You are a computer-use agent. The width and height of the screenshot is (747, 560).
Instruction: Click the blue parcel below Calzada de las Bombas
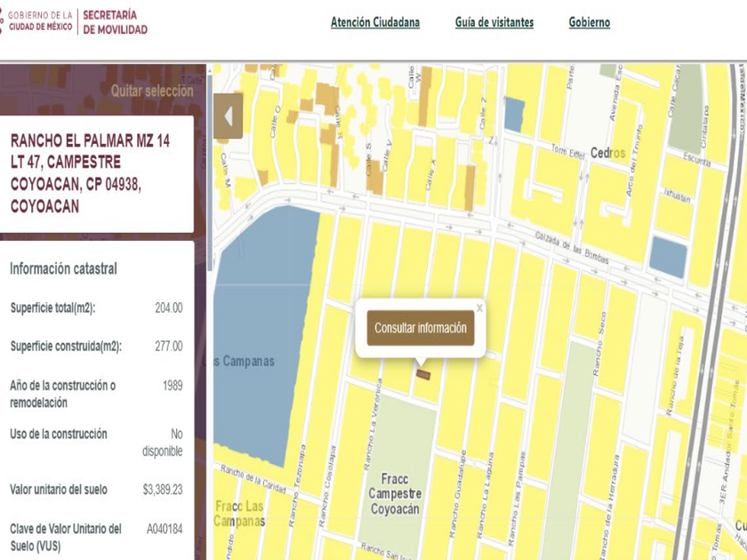point(667,256)
